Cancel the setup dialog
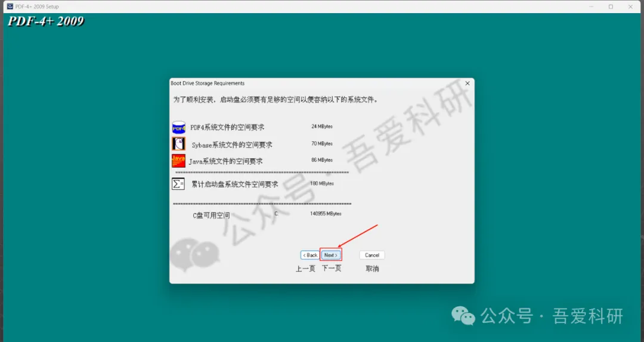644x342 pixels. (x=372, y=255)
